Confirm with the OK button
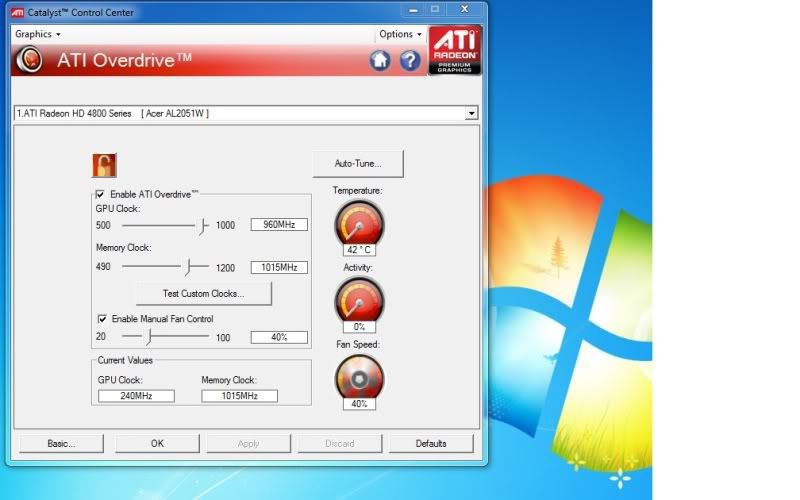Screen dimensions: 800x500 (157, 443)
